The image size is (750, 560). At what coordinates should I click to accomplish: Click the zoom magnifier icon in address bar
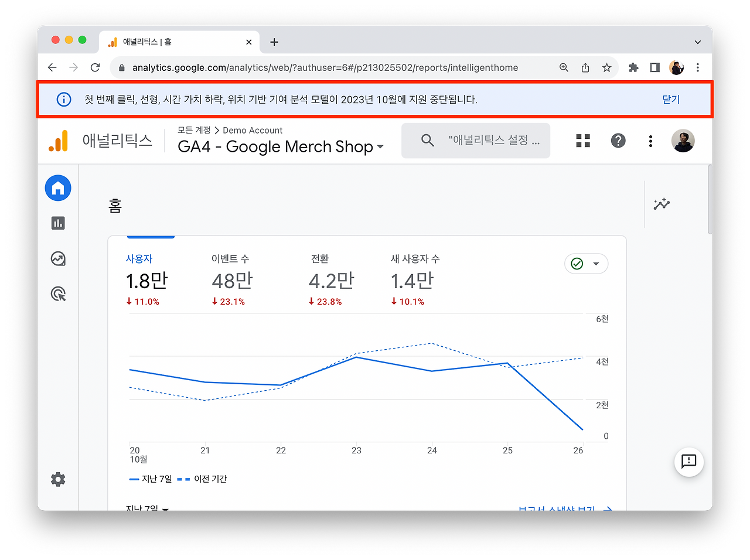564,67
